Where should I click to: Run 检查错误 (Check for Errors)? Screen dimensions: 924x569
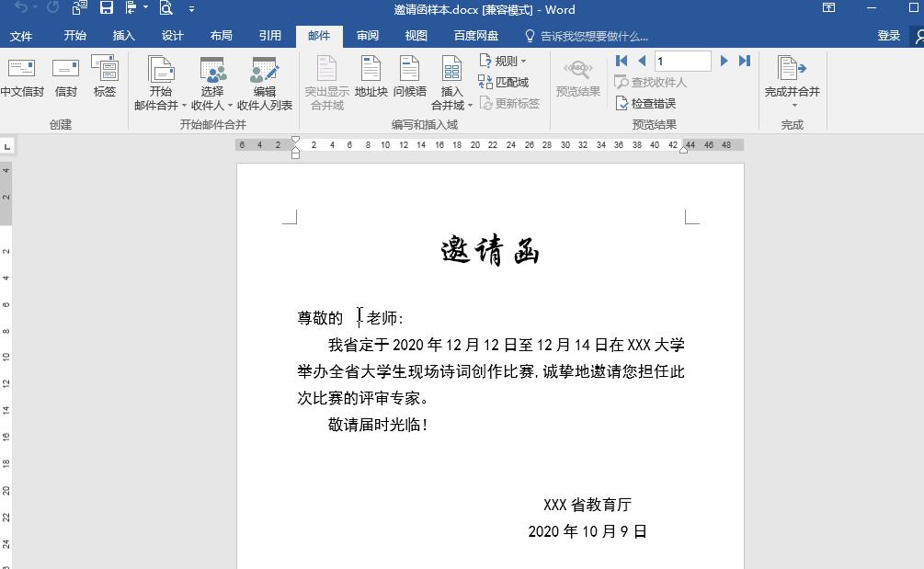pyautogui.click(x=646, y=103)
